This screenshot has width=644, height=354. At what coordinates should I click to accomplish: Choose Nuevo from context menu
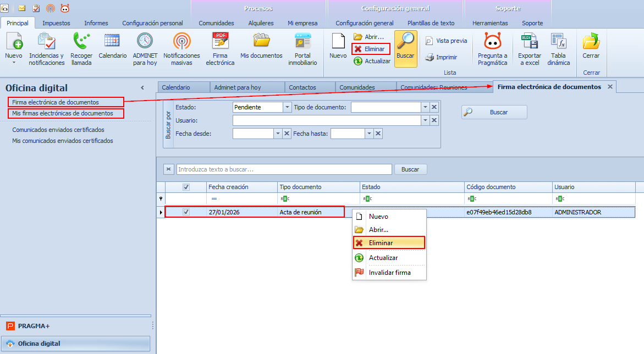[389, 217]
